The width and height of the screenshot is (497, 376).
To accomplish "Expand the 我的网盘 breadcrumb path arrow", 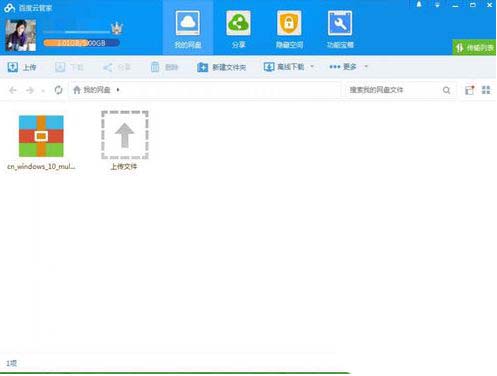I will tap(118, 90).
